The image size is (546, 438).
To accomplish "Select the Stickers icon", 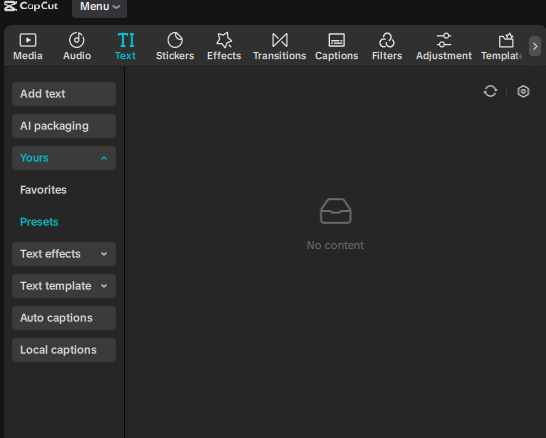I will tap(175, 40).
